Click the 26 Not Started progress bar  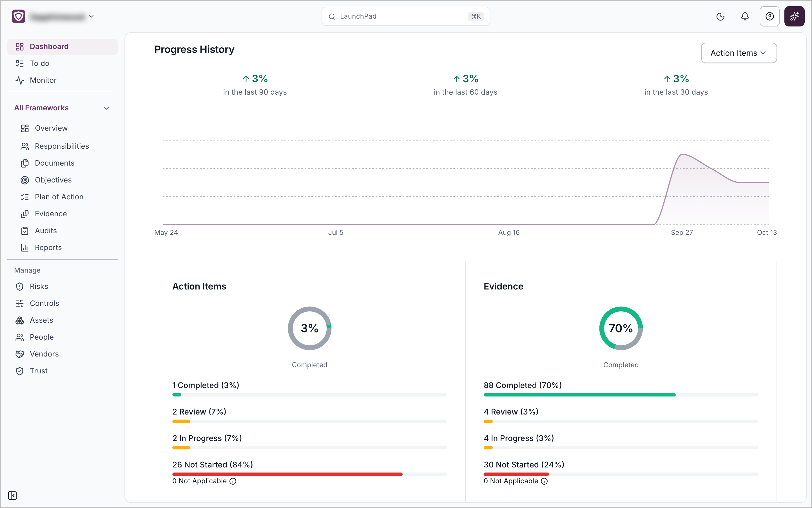[x=309, y=474]
